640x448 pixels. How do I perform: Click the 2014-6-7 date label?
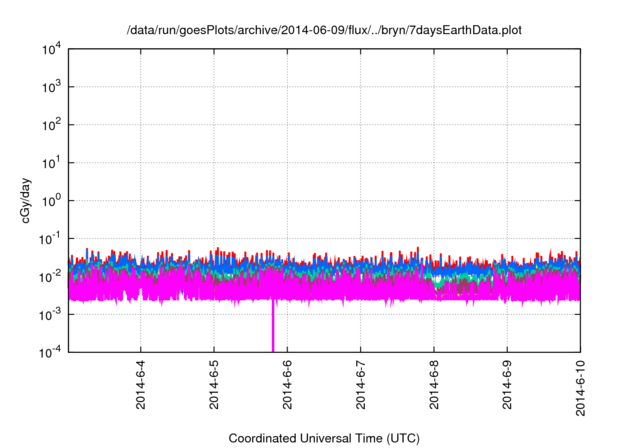pyautogui.click(x=360, y=385)
